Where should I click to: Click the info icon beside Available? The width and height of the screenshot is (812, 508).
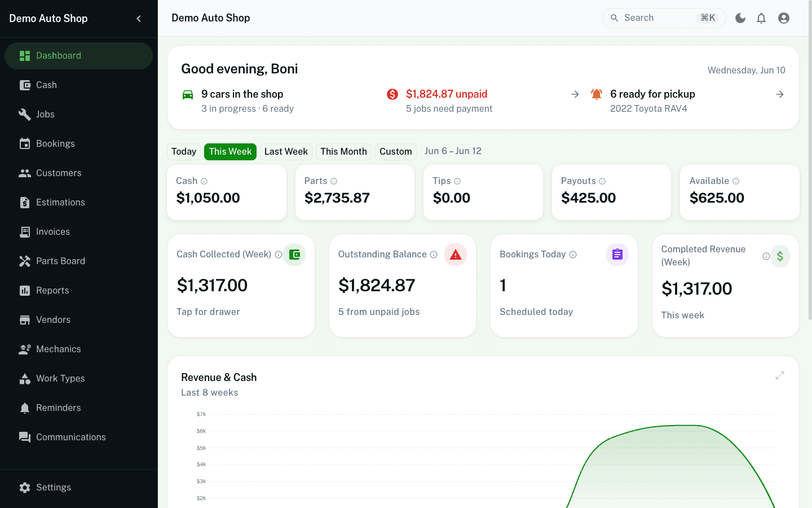click(x=736, y=181)
